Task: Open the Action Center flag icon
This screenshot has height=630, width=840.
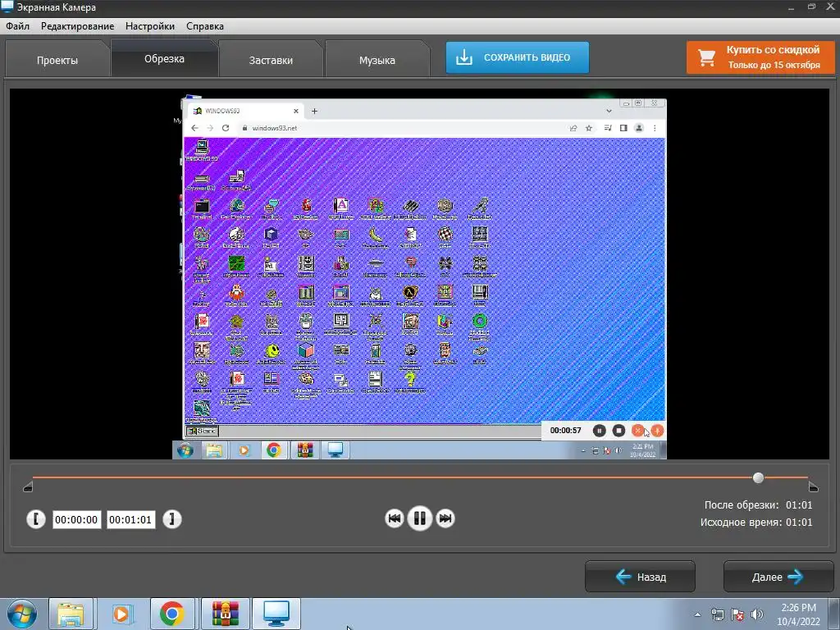Action: pos(737,614)
